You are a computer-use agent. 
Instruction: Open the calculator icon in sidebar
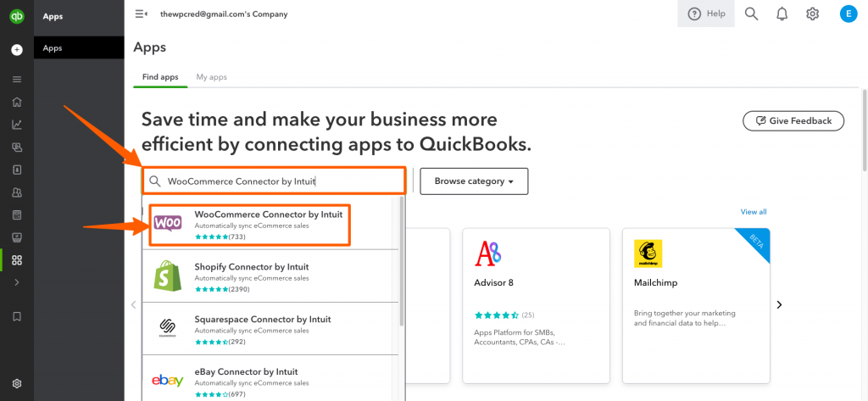[17, 214]
